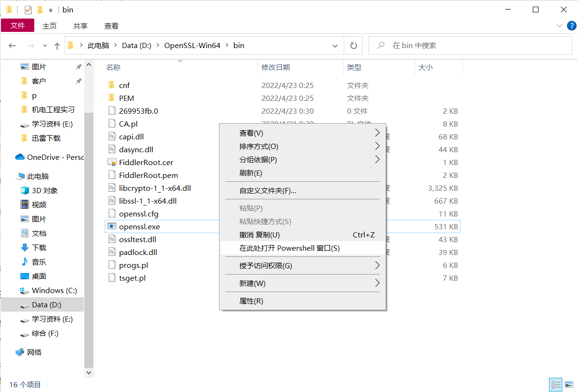Switch to large thumbnails view icon
Viewport: 578px width, 392px height.
[569, 384]
